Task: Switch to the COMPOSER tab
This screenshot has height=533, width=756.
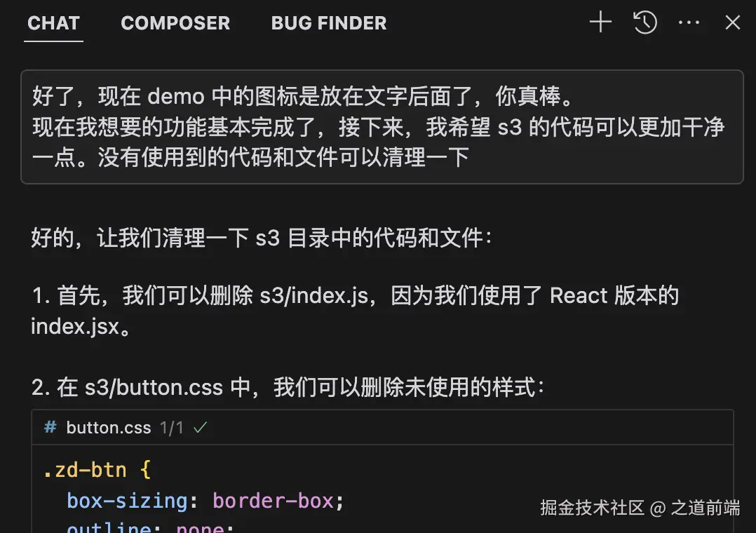Action: [175, 23]
